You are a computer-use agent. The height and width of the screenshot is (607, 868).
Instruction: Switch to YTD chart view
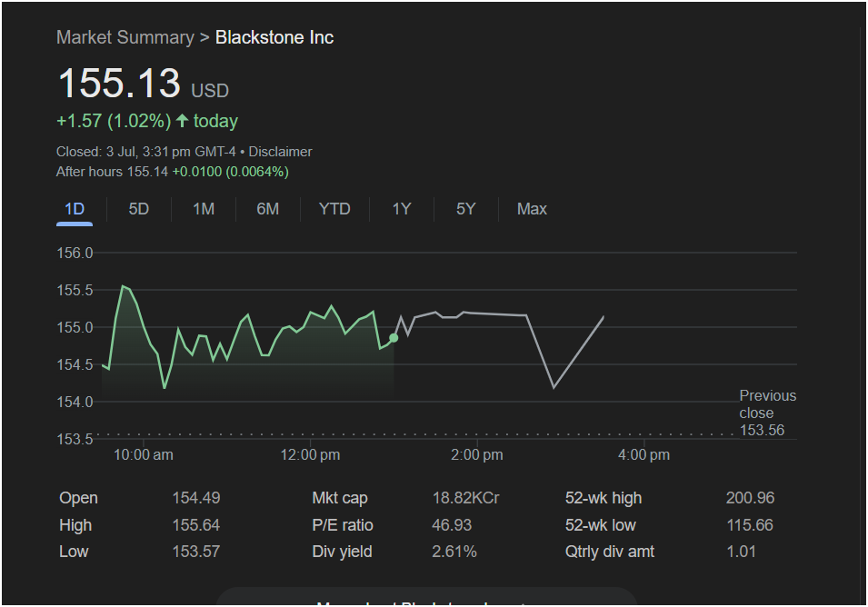click(334, 209)
